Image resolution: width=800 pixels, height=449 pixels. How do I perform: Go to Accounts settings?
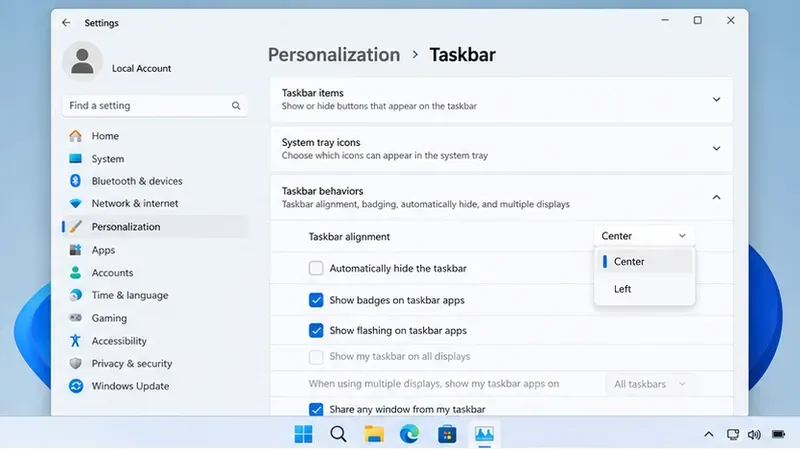point(155,272)
